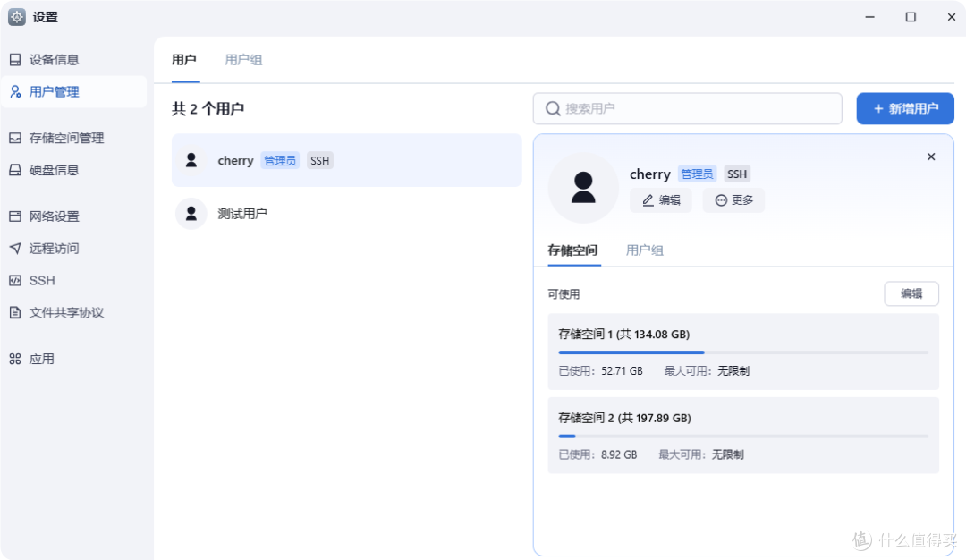Open the settings gear icon in titlebar
Image resolution: width=966 pixels, height=560 pixels.
[15, 16]
